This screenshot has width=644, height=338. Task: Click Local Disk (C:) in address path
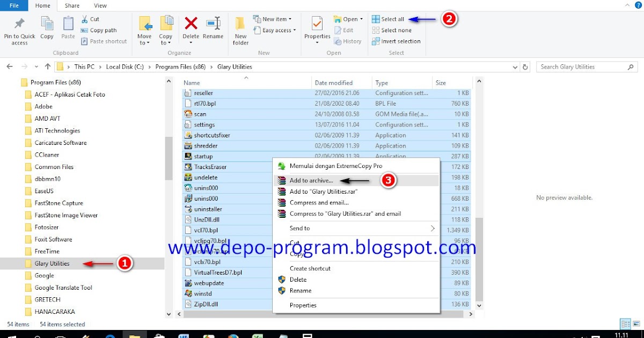click(x=126, y=67)
